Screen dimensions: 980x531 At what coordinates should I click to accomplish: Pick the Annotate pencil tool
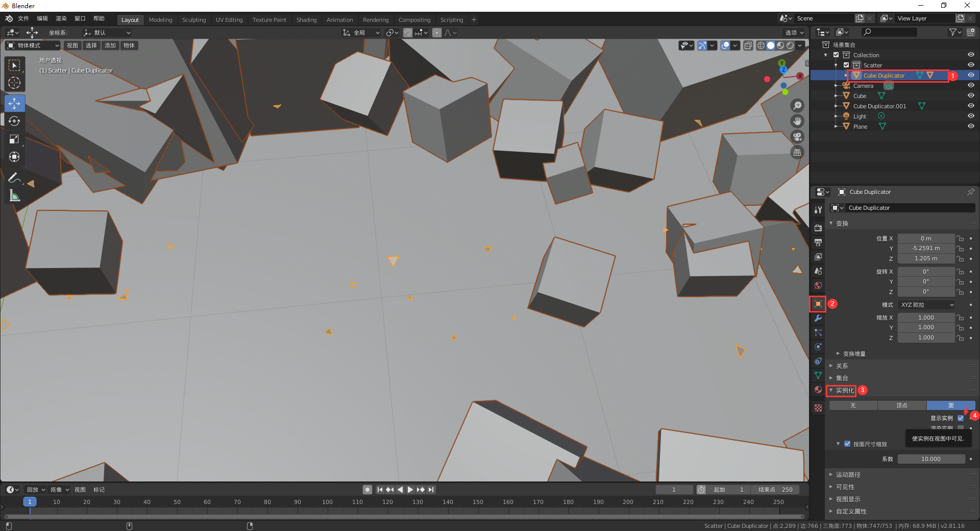tap(14, 178)
